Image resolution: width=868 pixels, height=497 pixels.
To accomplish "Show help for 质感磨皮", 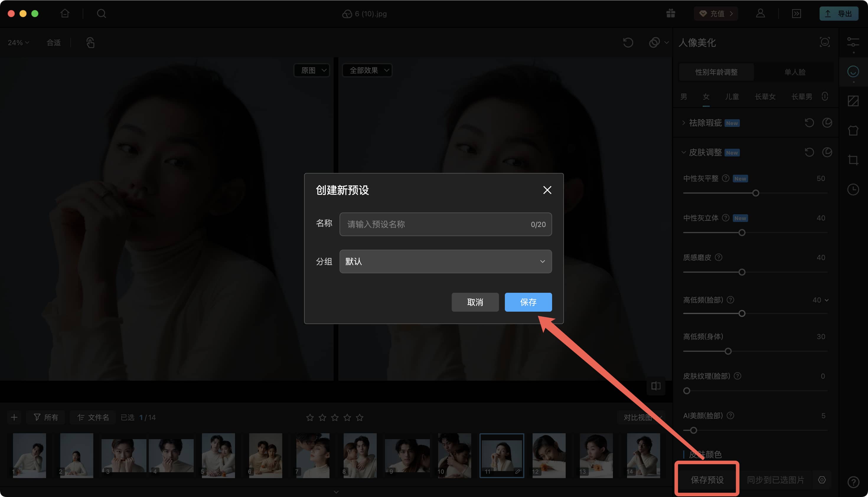I will [x=718, y=257].
